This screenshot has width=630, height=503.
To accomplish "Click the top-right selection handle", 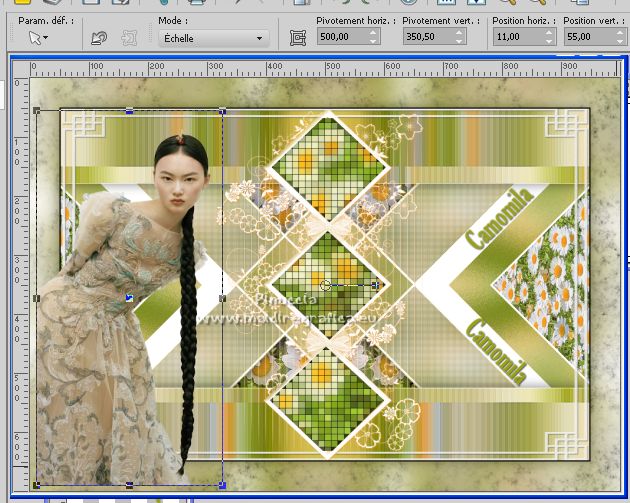I will point(222,111).
